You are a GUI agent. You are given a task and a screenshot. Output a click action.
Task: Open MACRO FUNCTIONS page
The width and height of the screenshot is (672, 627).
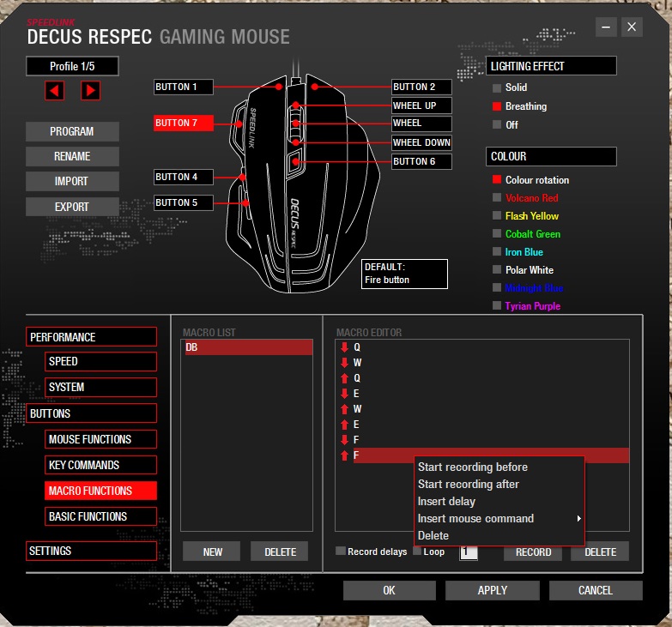[x=100, y=491]
